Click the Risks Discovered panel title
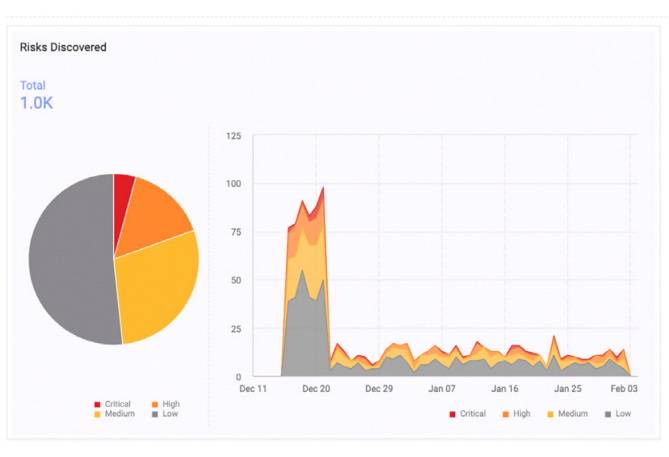 click(63, 47)
